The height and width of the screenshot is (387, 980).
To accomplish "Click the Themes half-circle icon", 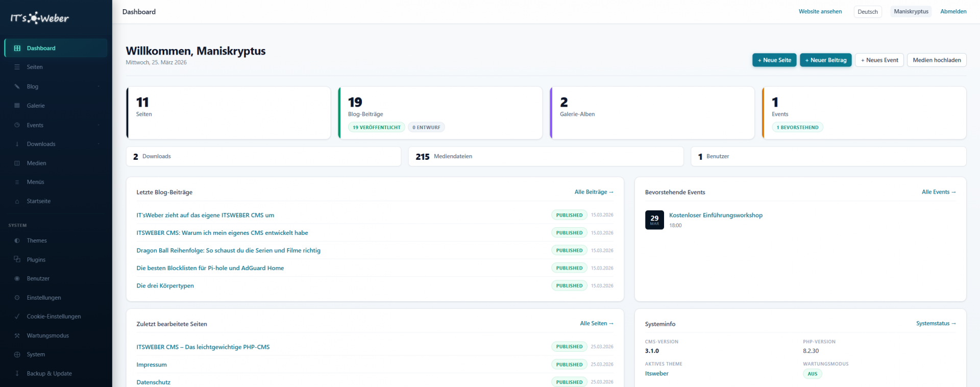I will pyautogui.click(x=17, y=240).
